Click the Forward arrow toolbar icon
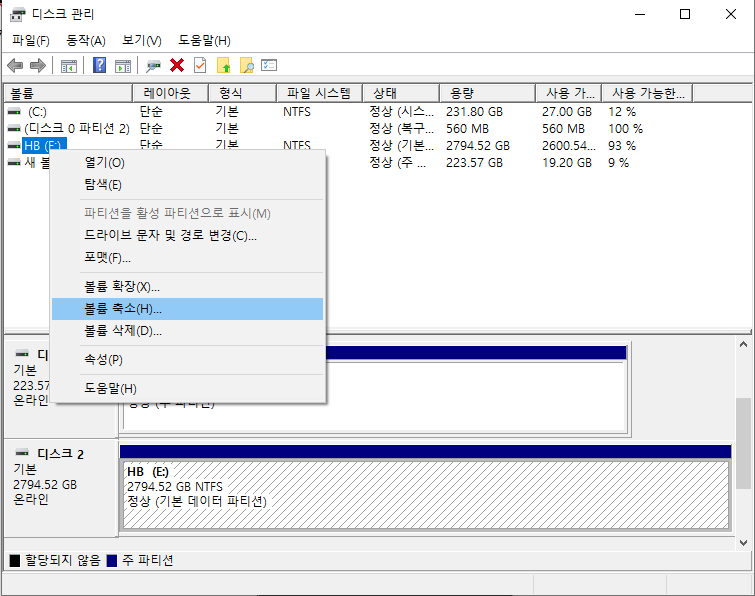This screenshot has width=755, height=596. point(38,65)
